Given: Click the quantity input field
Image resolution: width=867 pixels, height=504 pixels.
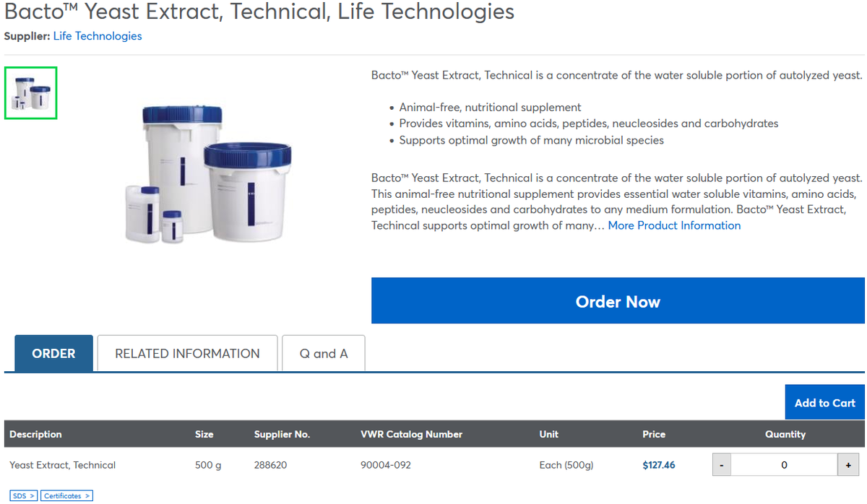Looking at the screenshot, I should click(x=785, y=465).
